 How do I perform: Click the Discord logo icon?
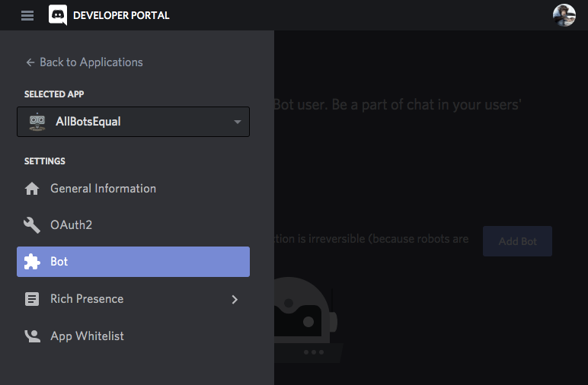click(x=58, y=15)
